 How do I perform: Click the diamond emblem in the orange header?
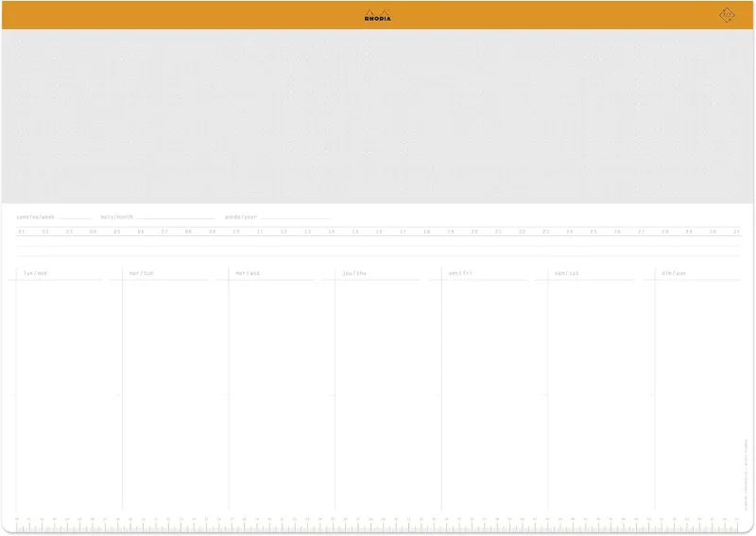click(727, 15)
